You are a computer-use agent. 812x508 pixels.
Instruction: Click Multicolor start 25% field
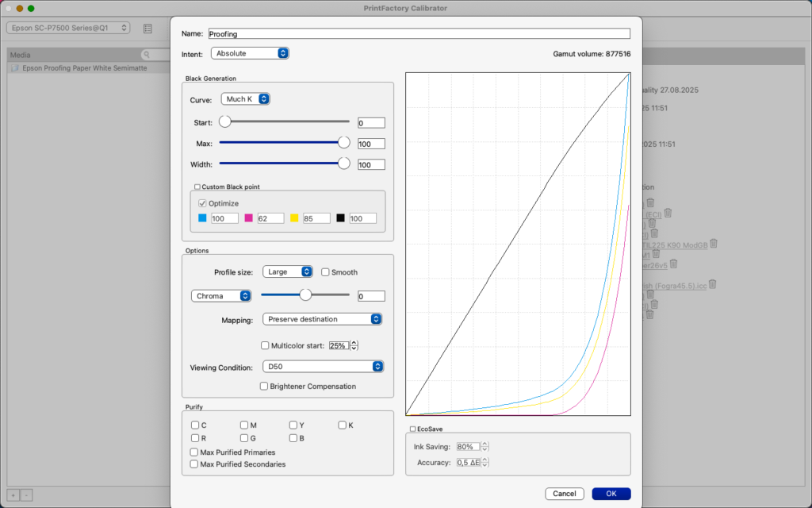click(x=339, y=346)
